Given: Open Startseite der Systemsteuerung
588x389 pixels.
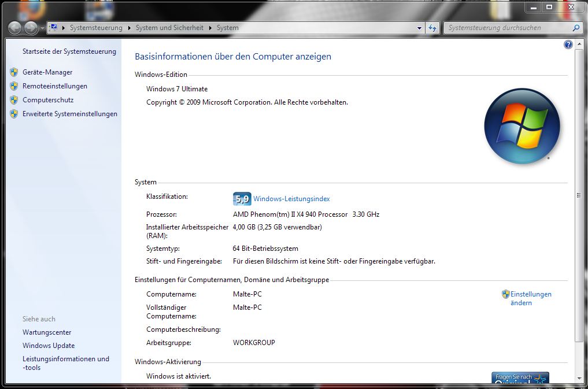Looking at the screenshot, I should [69, 51].
